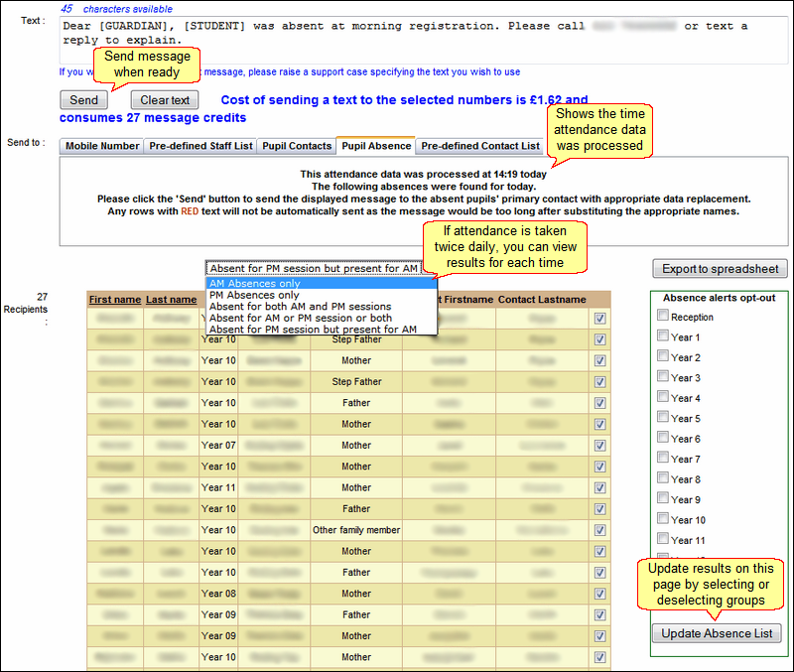Tick the Year 1 opt-out checkbox

[x=663, y=336]
